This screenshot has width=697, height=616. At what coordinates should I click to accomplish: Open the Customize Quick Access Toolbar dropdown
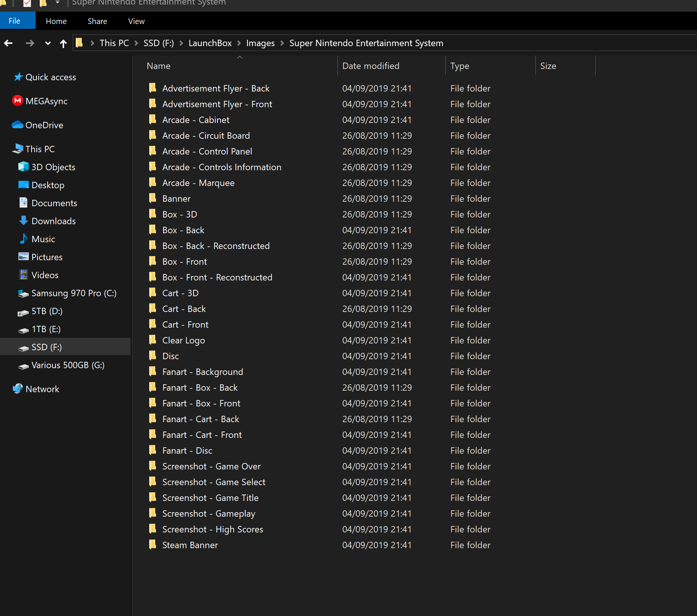57,3
